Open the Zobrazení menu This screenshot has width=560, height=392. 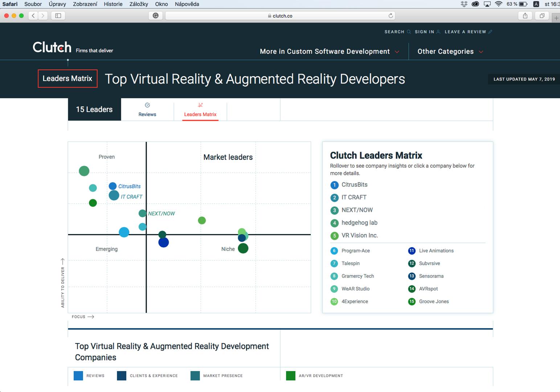[85, 4]
